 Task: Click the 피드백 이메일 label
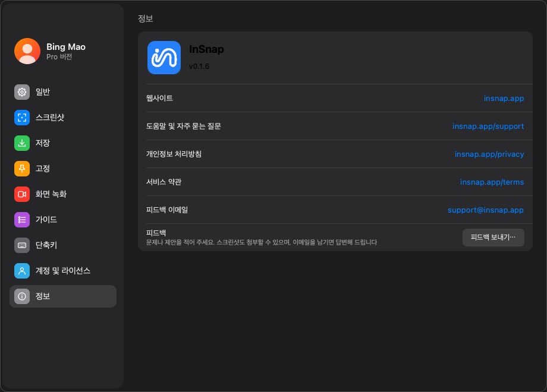(167, 210)
